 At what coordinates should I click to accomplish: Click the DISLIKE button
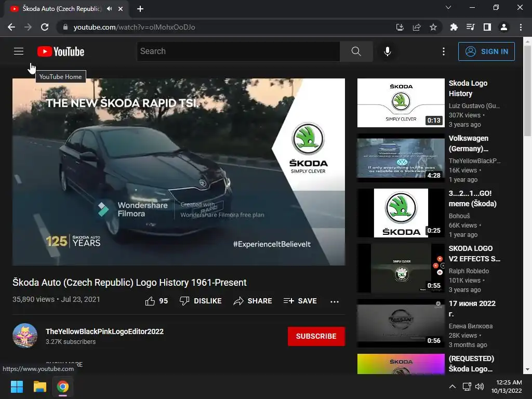point(201,301)
